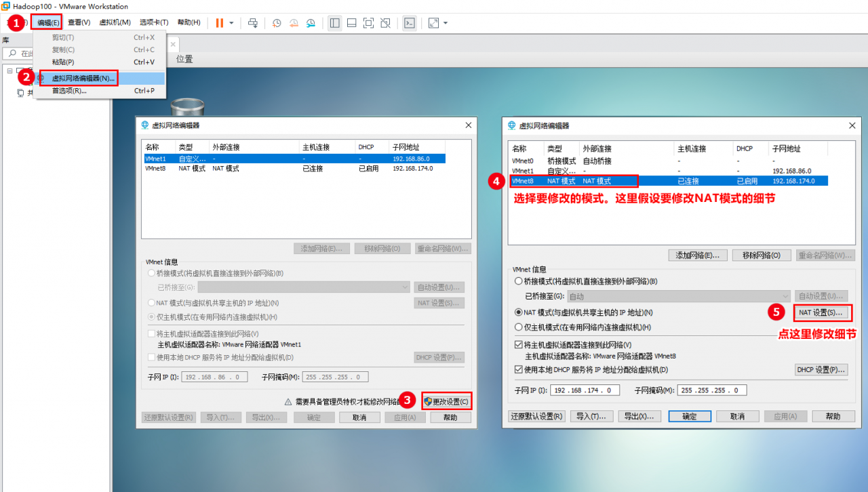Image resolution: width=868 pixels, height=492 pixels.
Task: Click 添加网络(E)... button in right dialog
Action: click(698, 255)
